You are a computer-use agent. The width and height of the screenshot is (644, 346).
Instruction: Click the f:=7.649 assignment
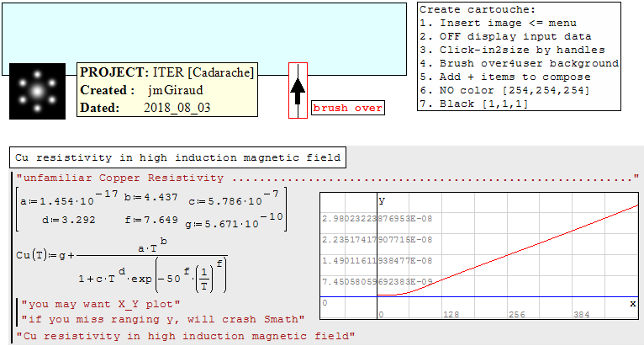point(151,220)
